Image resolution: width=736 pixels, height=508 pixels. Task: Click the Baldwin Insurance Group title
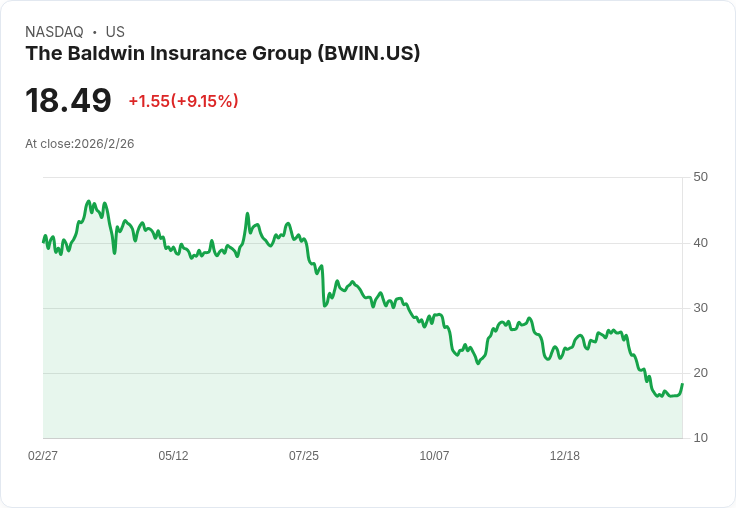(222, 54)
